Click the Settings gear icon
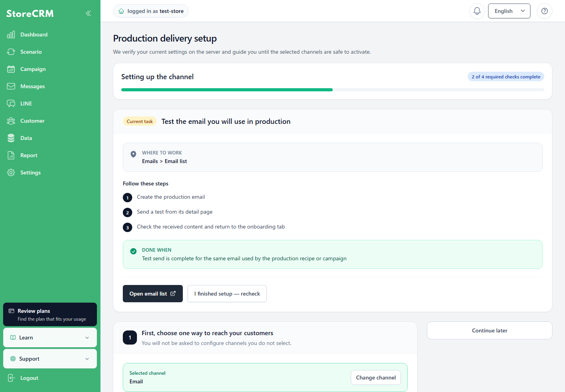The image size is (565, 392). coord(11,172)
